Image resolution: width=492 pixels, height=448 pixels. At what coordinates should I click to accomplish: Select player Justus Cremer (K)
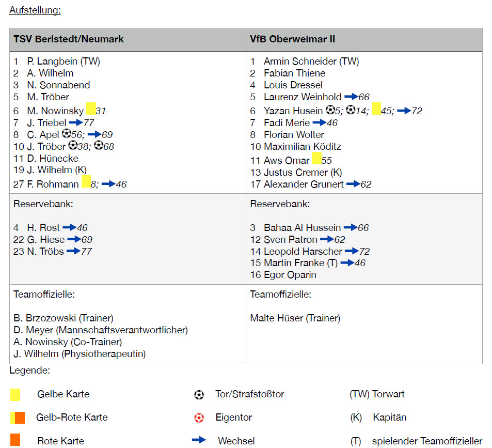coord(303,172)
